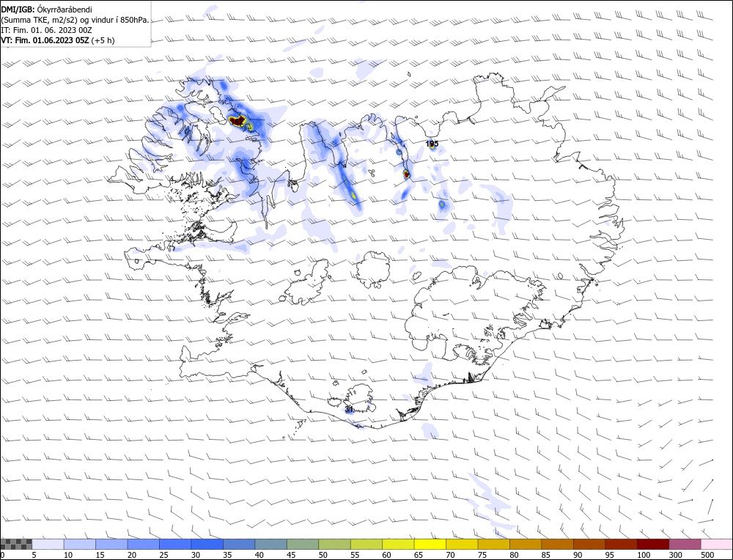Select the 45–50 sage green legend swatch
Viewport: 733px width, 560px height.
point(303,544)
